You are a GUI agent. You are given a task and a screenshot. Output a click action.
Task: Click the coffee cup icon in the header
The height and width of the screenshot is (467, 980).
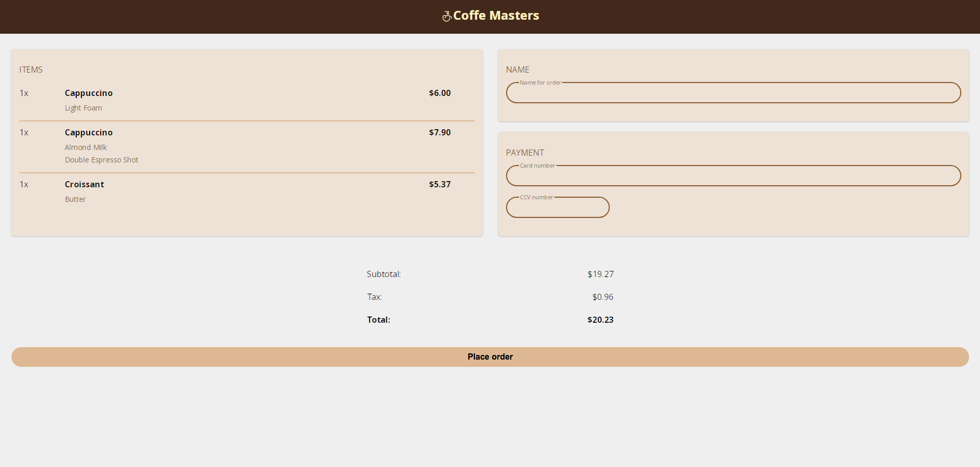click(x=446, y=16)
